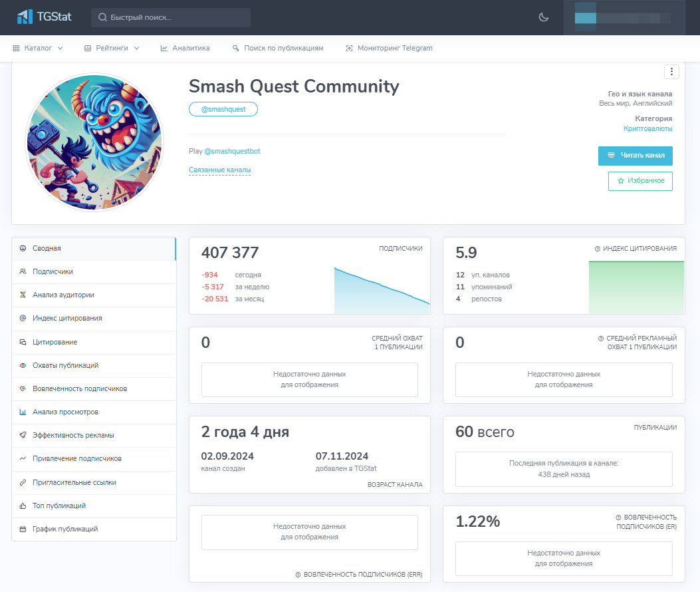Open Индекс цитирования sidebar item
The width and height of the screenshot is (700, 592).
pos(94,318)
